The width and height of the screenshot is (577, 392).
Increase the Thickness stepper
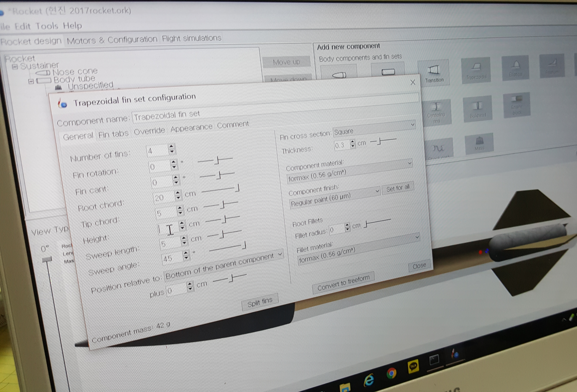pyautogui.click(x=352, y=142)
